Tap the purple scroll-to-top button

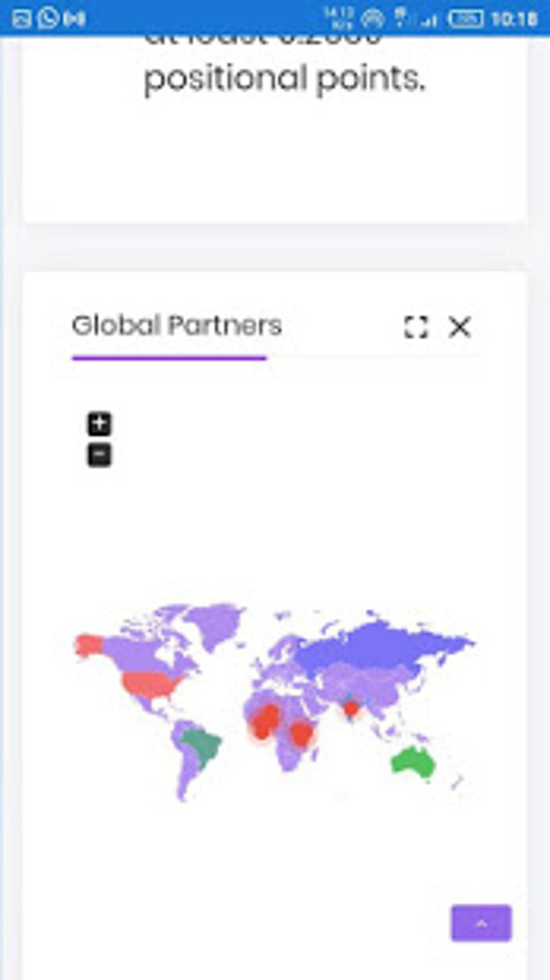point(481,923)
